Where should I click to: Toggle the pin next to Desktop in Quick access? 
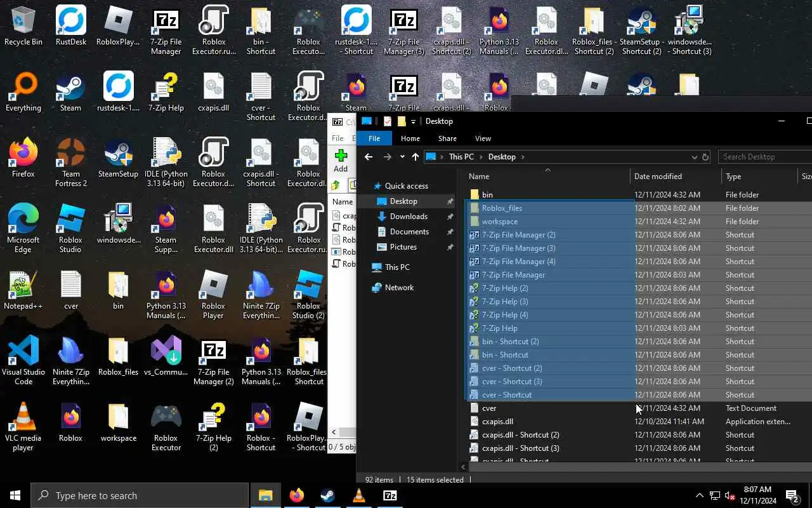pos(450,201)
